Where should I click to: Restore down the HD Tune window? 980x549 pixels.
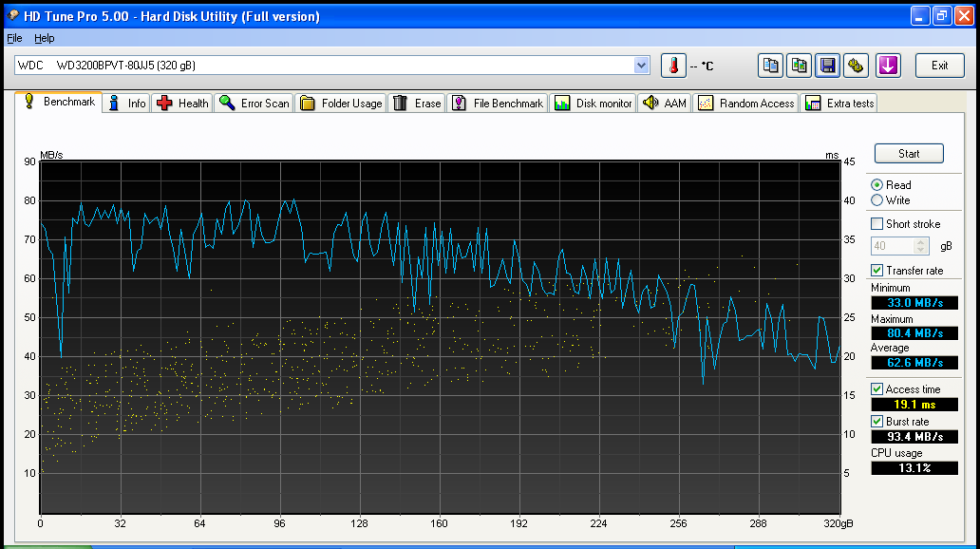click(942, 16)
